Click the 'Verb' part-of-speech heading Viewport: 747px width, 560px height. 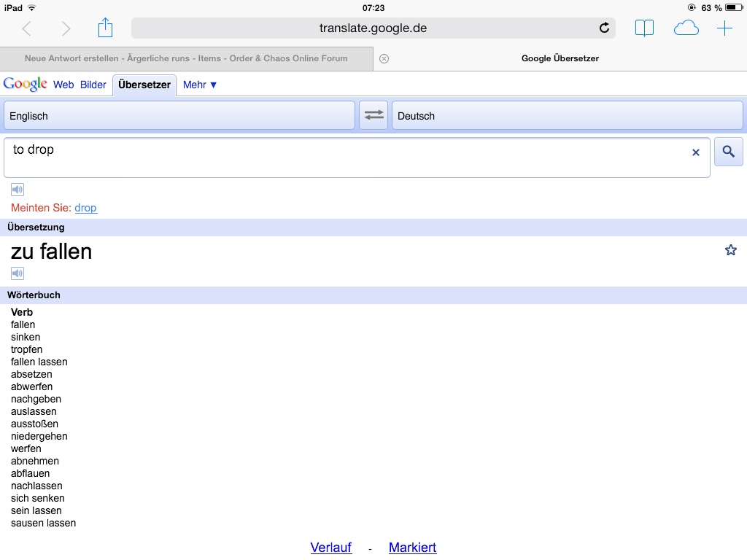pyautogui.click(x=22, y=312)
